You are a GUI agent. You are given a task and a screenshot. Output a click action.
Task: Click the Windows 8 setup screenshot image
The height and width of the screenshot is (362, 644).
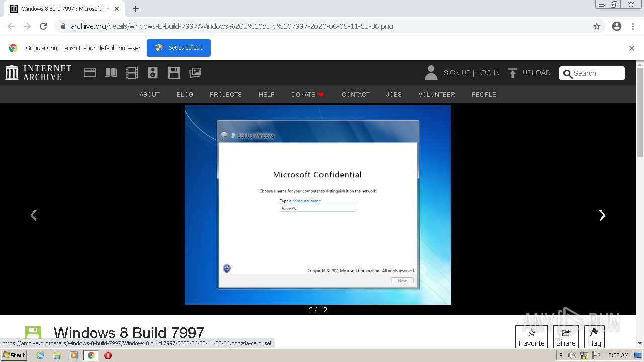(318, 205)
